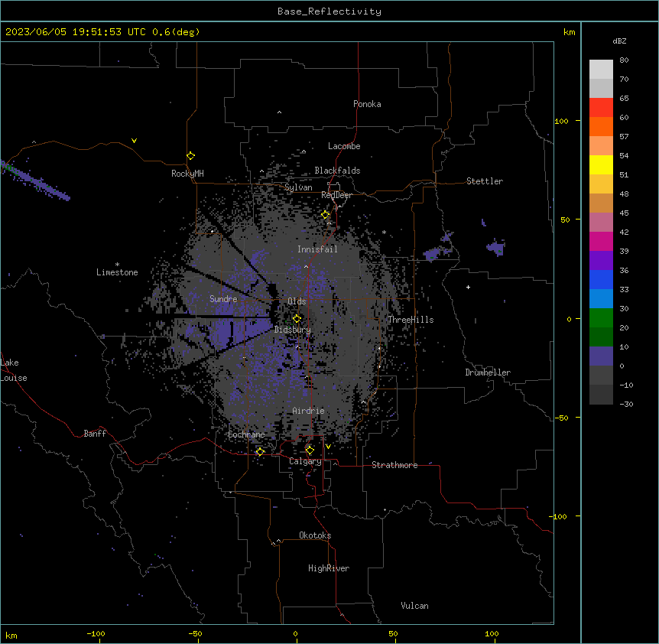Click the yellow diamond marker beside RockyMH
Viewport: 659px width, 644px height.
190,156
